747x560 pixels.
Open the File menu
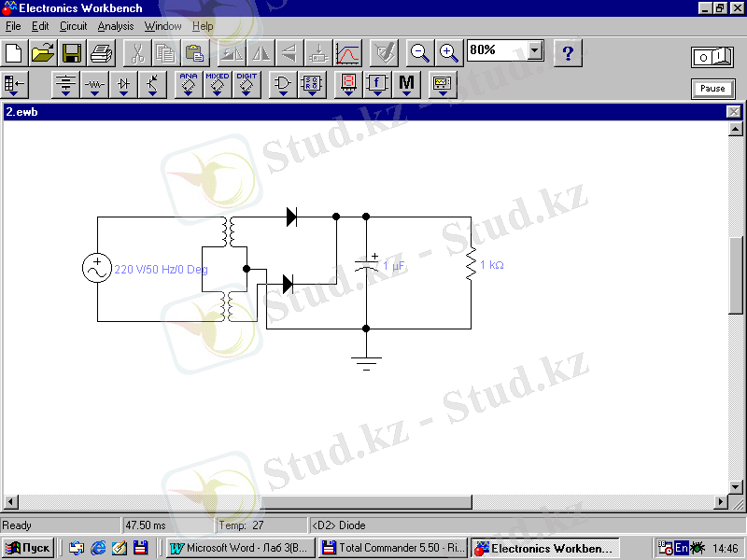click(x=13, y=26)
